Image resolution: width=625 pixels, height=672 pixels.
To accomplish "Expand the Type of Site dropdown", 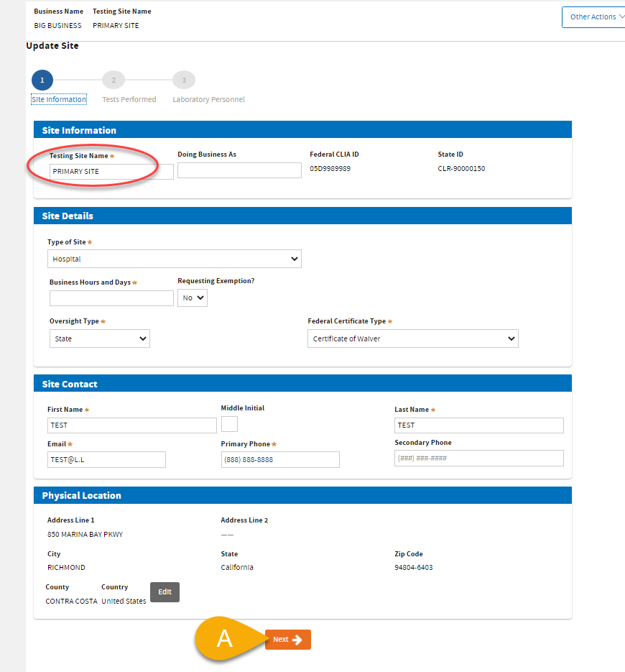I will [x=175, y=259].
